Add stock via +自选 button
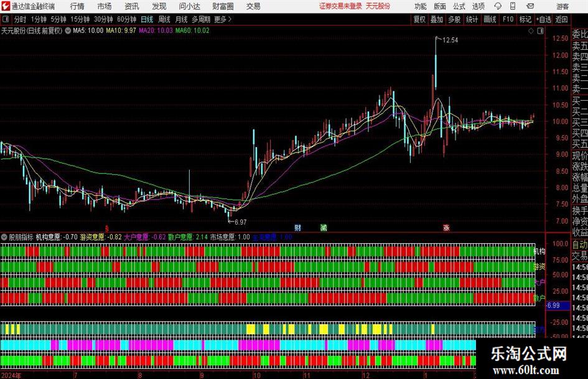 point(543,19)
